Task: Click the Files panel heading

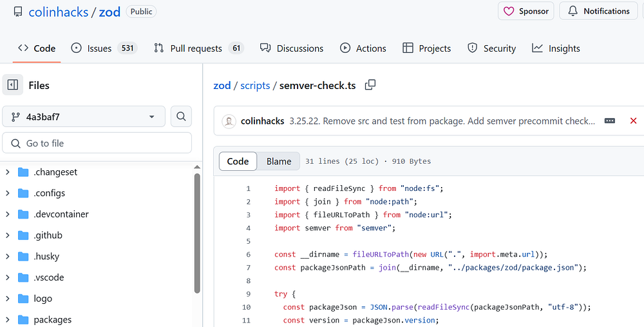Action: pos(39,85)
